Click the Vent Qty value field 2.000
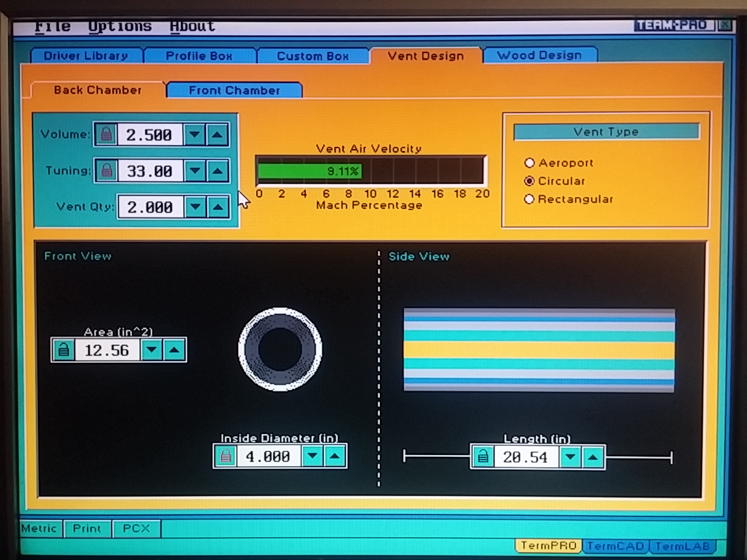 click(151, 206)
